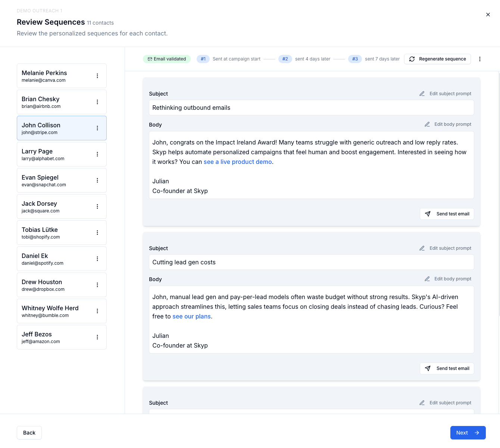Viewport: 500px width, 448px height.
Task: Click the refresh icon on Regenerate sequence
Action: [x=412, y=59]
